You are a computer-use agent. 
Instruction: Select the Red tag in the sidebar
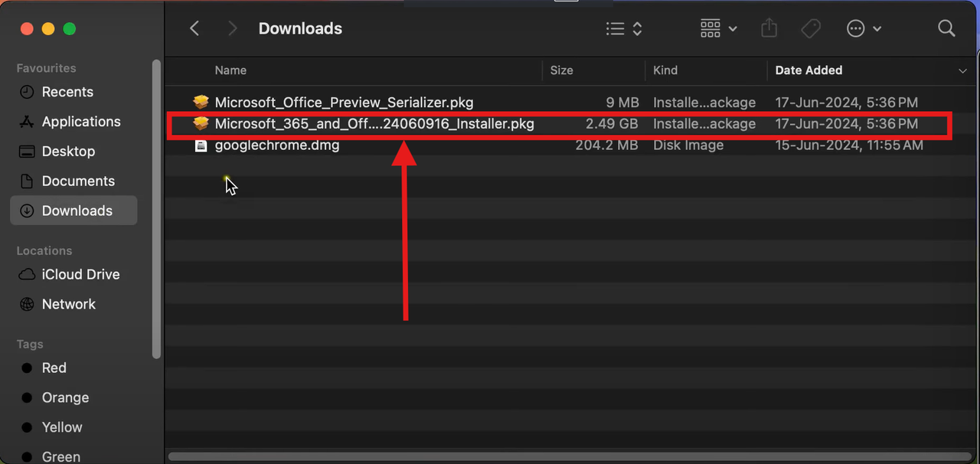pyautogui.click(x=54, y=368)
